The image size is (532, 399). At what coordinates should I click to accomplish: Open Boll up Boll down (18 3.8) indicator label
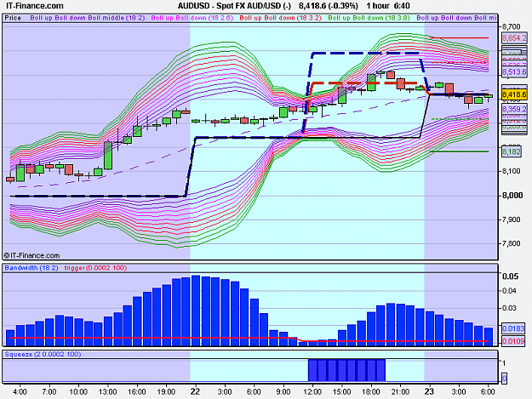pos(369,18)
